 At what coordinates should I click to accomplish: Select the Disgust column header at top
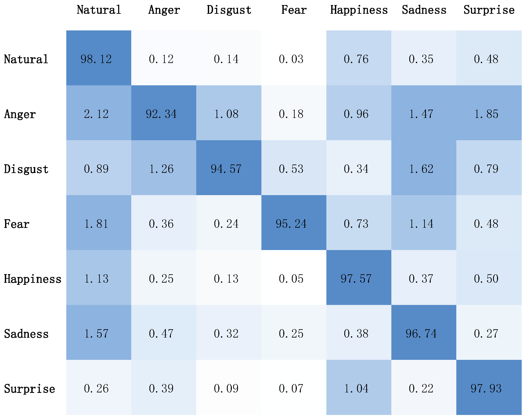(229, 10)
